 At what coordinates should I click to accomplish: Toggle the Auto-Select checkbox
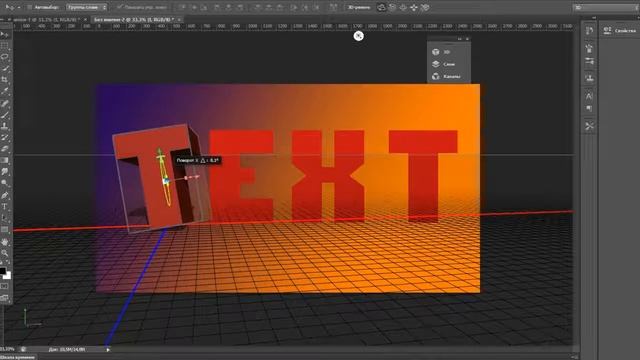tap(30, 7)
